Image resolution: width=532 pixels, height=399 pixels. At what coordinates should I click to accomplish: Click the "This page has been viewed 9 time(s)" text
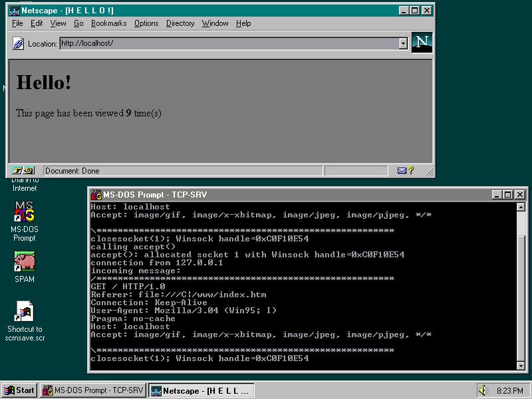tap(88, 113)
